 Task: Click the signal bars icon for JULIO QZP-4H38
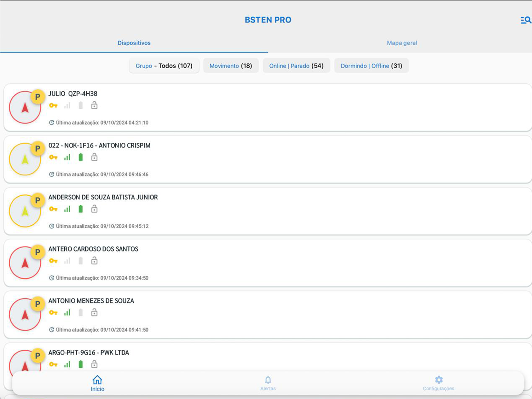67,105
